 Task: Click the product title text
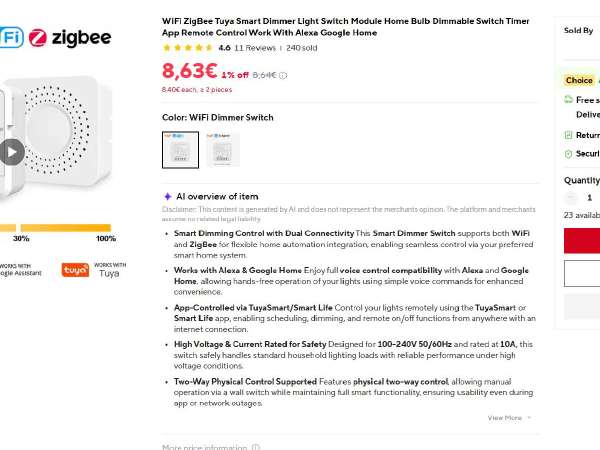coord(346,27)
